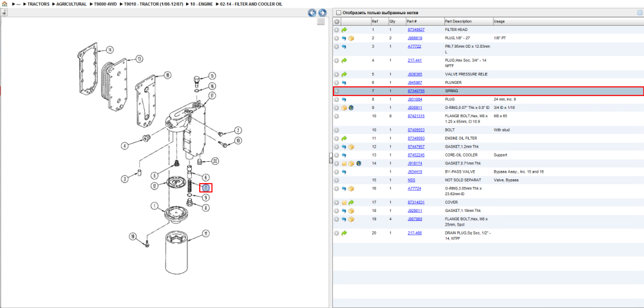Click the green arrow icon in FILTER HEAD row
Viewport: 644px width, 308px height.
[344, 30]
